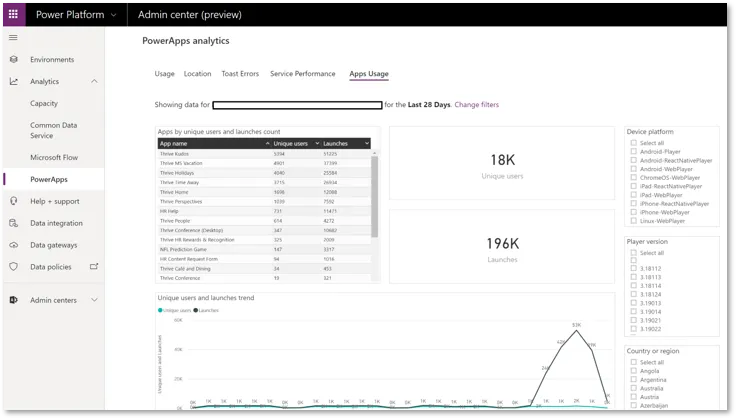Open Data gateways page
The width and height of the screenshot is (736, 419).
tap(54, 245)
